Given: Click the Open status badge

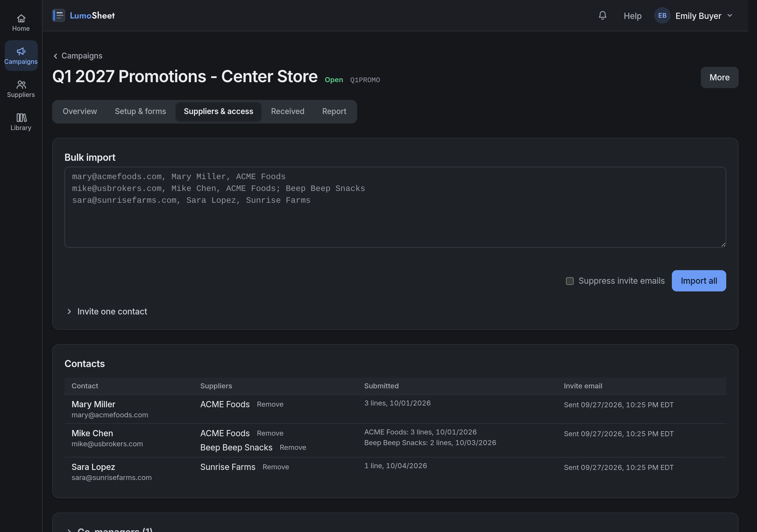Looking at the screenshot, I should pos(334,80).
